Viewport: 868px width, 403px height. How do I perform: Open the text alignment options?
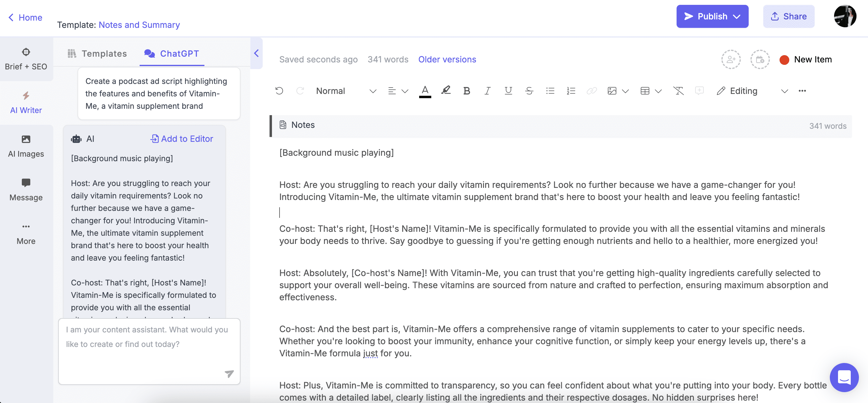(392, 91)
